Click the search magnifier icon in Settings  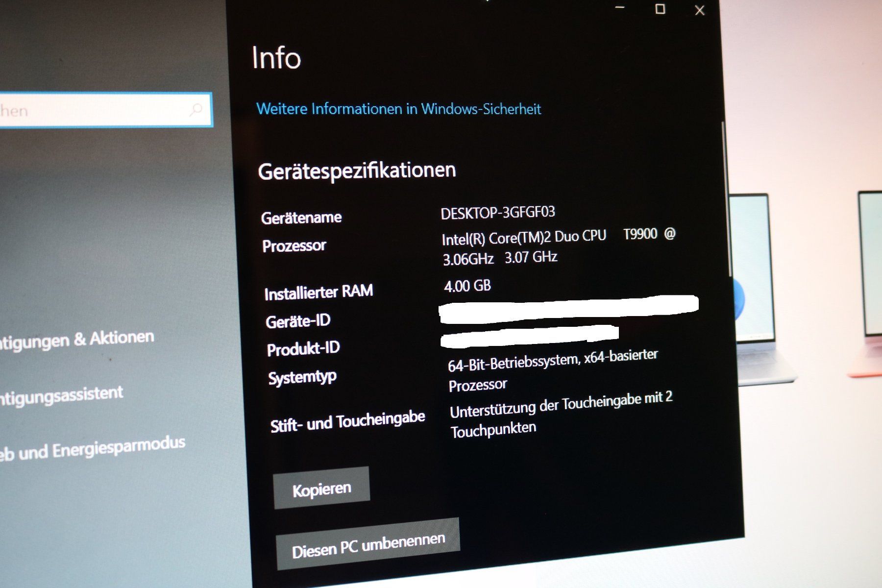196,109
